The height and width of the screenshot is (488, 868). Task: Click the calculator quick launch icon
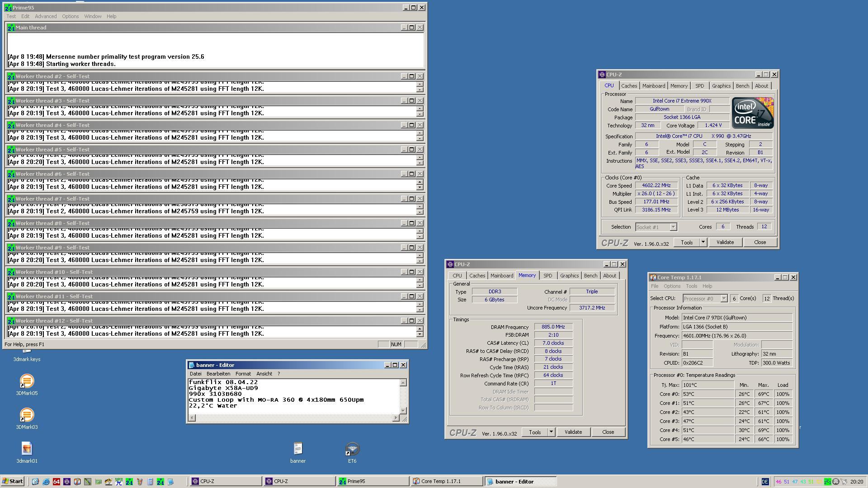click(x=150, y=482)
